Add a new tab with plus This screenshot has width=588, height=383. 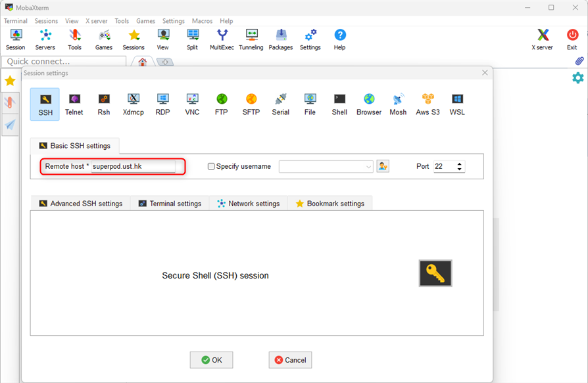point(165,62)
